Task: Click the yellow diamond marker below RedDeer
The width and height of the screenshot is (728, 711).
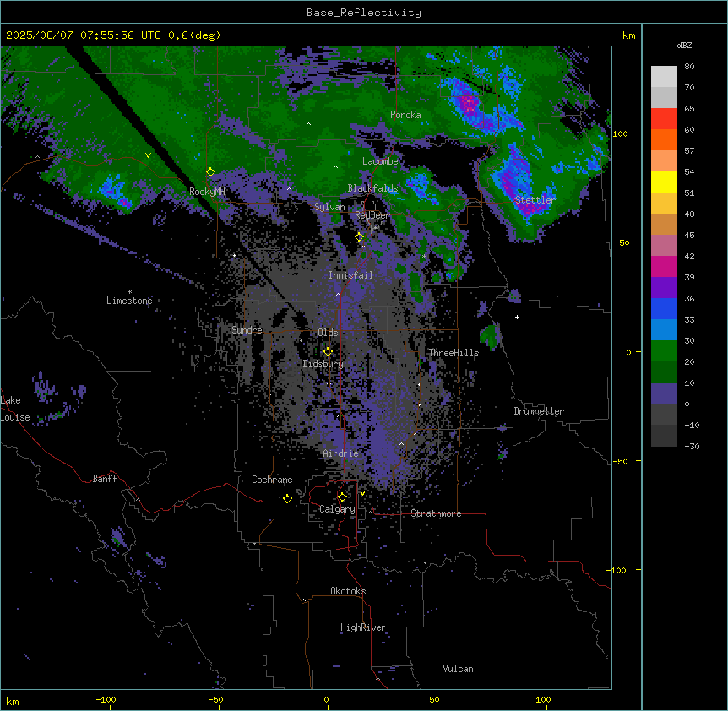Action: tap(360, 237)
